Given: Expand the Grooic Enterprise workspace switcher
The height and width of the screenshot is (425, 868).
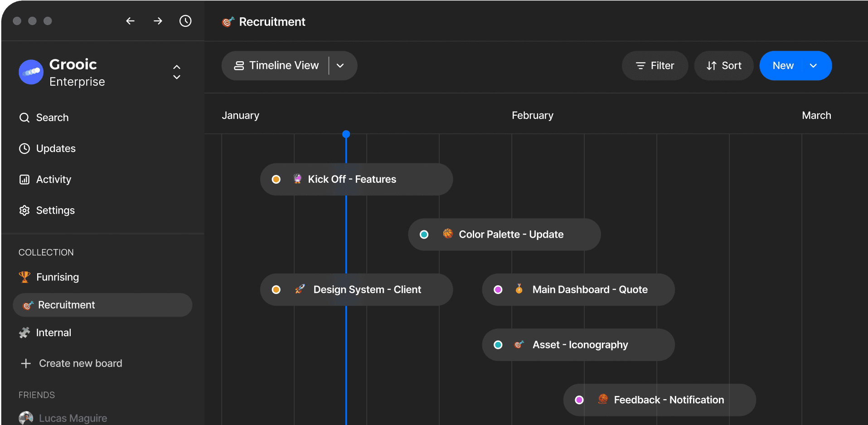Looking at the screenshot, I should coord(177,72).
